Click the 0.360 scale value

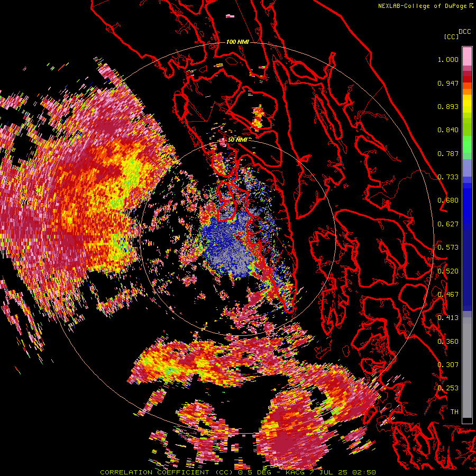(x=448, y=342)
